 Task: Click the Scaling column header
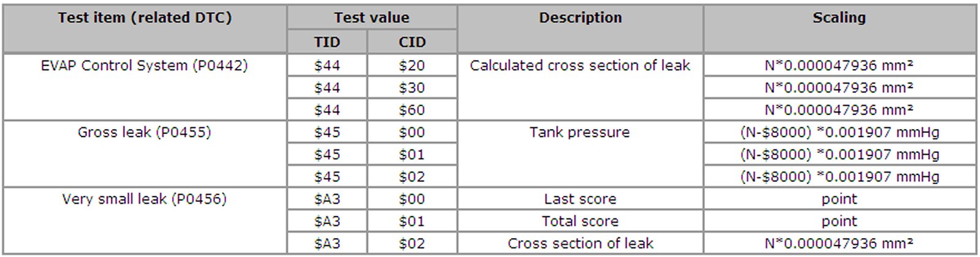click(x=839, y=18)
